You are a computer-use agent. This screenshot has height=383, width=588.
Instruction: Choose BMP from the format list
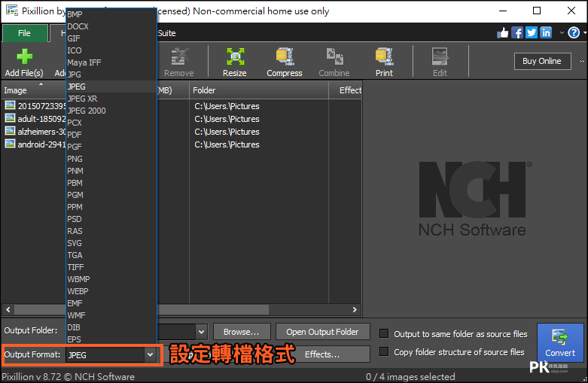tap(111, 14)
